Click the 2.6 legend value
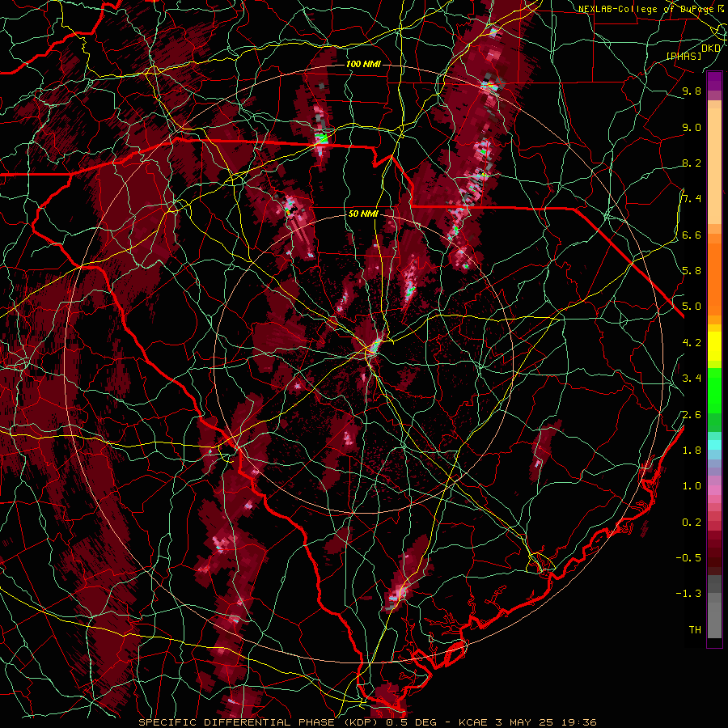Screen dimensions: 728x728 (x=692, y=415)
